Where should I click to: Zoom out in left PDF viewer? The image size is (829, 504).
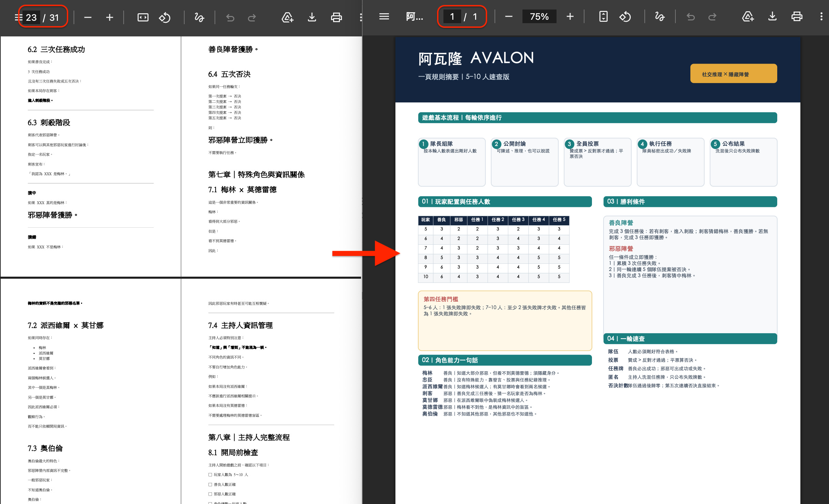point(88,17)
